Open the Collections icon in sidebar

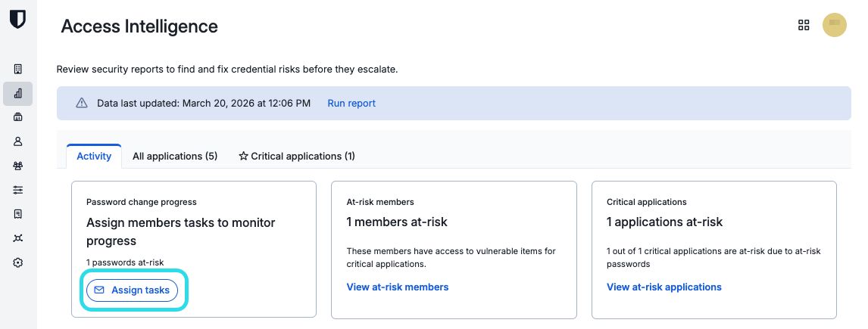[x=18, y=117]
